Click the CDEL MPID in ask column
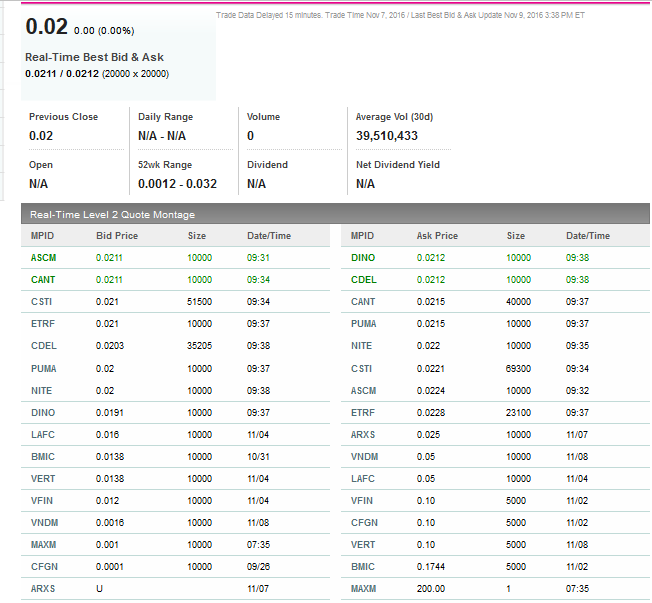The width and height of the screenshot is (652, 603). (364, 280)
